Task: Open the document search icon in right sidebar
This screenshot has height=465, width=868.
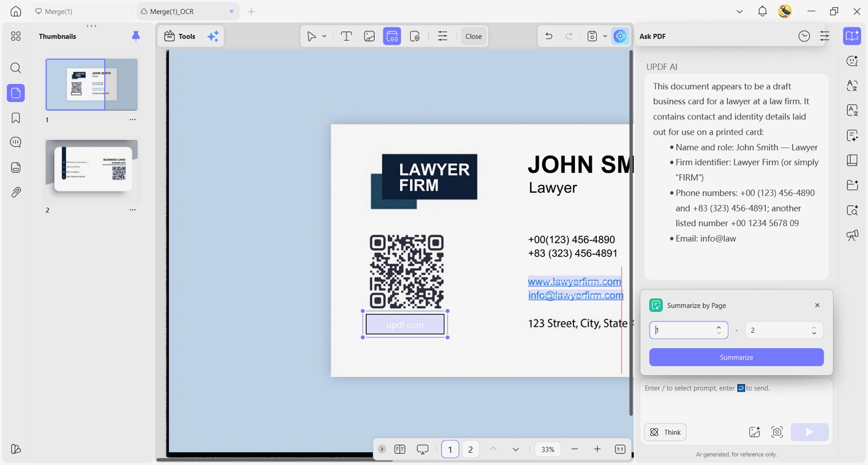Action: 852,210
